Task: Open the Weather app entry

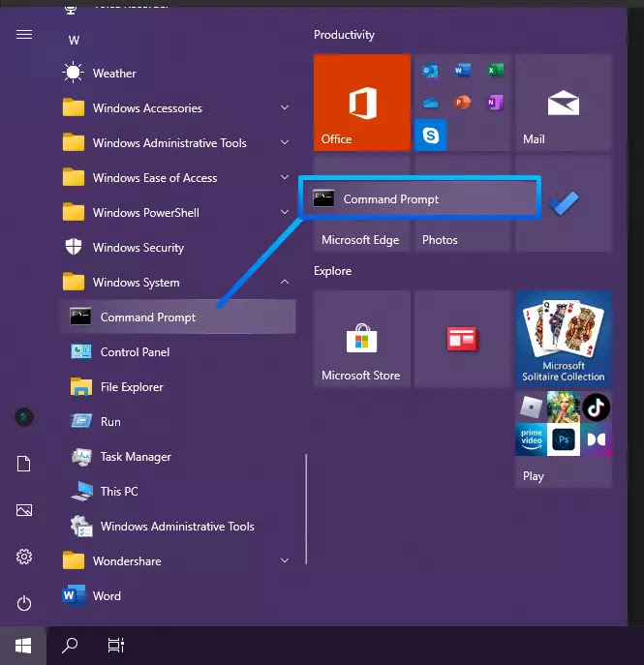Action: [x=177, y=74]
